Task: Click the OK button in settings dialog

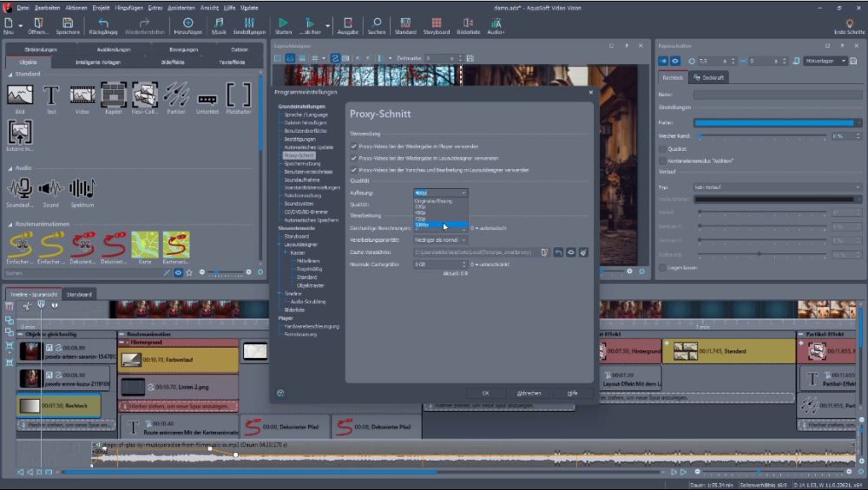Action: tap(485, 393)
